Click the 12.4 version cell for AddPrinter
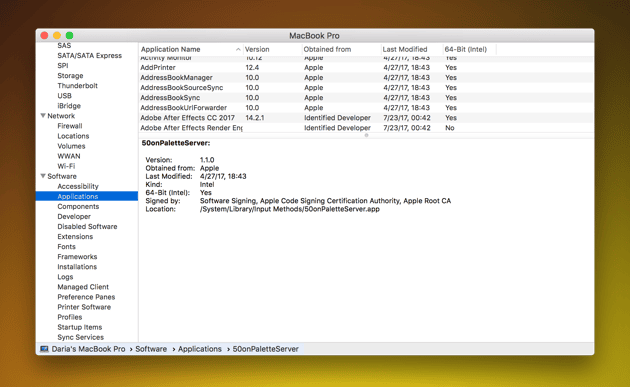 point(252,68)
